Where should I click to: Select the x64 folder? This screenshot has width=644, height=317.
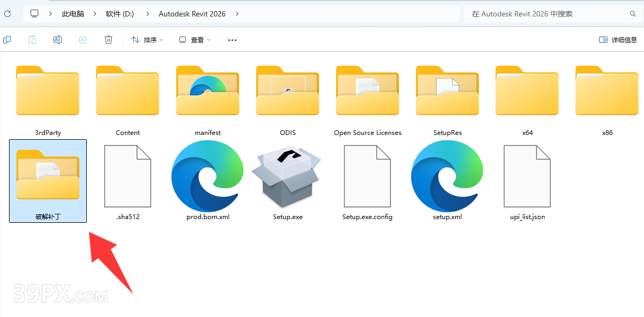click(x=527, y=101)
